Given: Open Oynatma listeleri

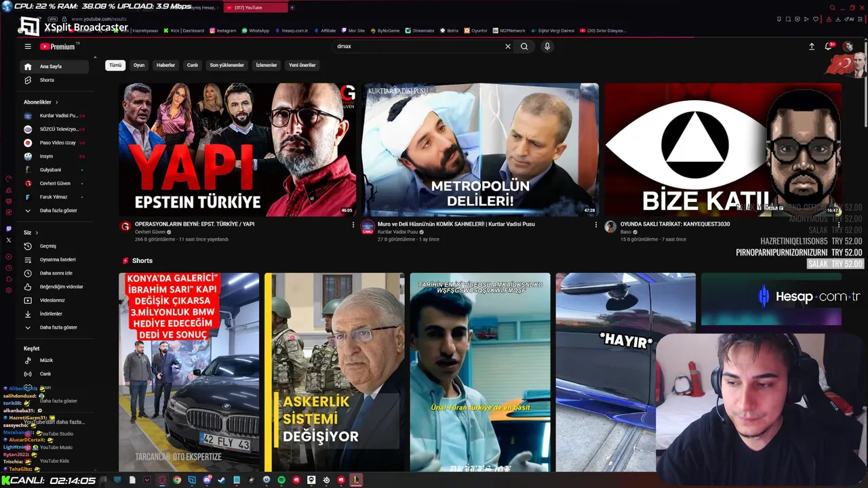Looking at the screenshot, I should pos(54,260).
